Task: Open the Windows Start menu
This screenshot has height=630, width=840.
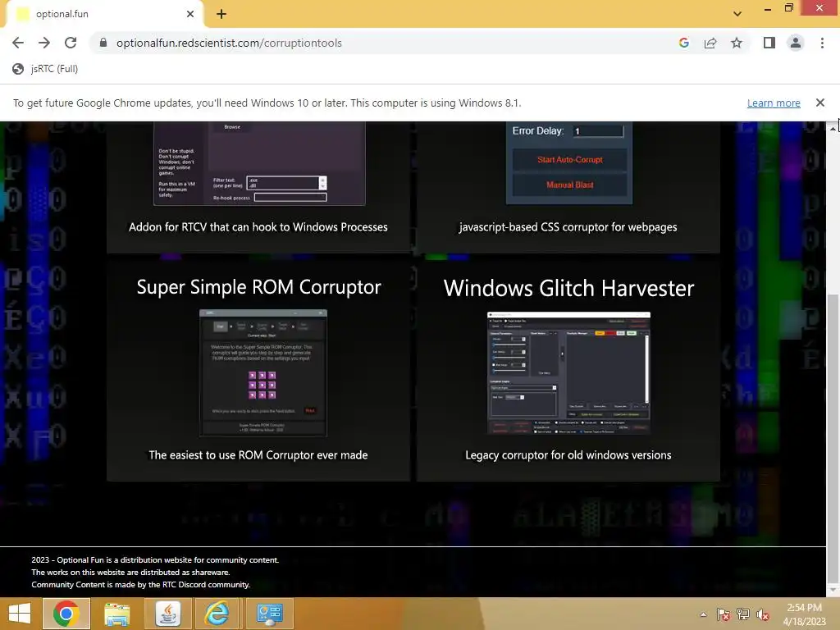Action: [20, 614]
